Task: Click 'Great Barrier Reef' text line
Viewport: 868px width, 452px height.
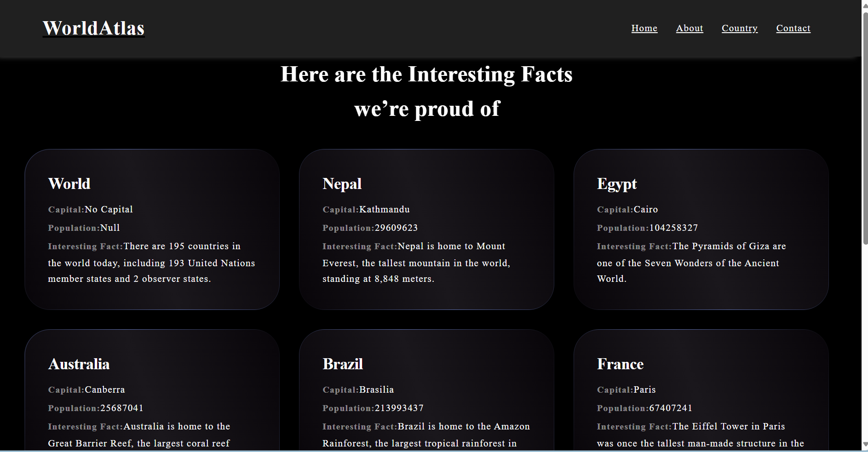Action: click(x=138, y=443)
